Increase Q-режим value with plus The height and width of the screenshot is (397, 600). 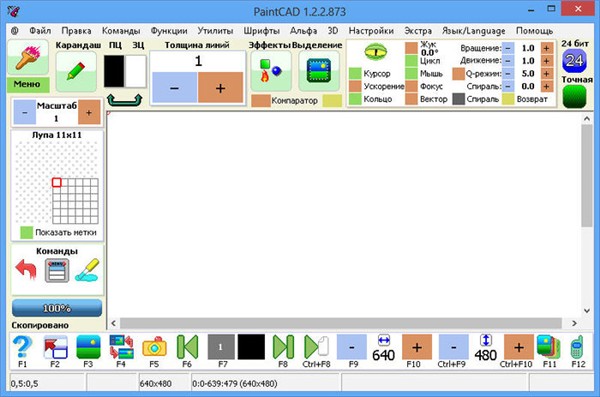(x=546, y=74)
